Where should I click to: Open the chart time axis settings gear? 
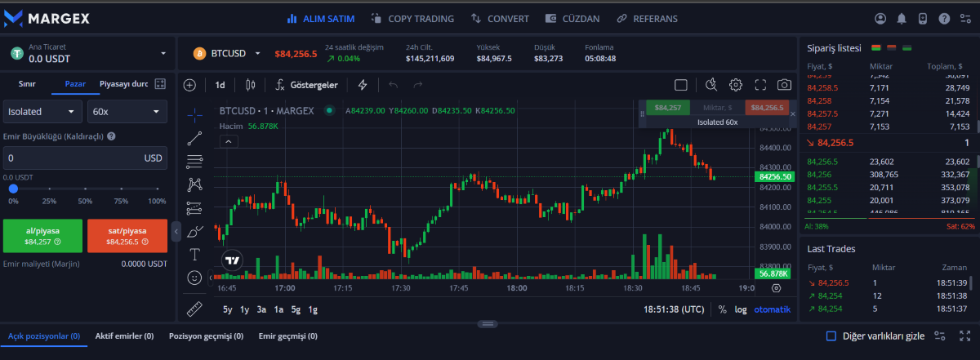(x=776, y=288)
